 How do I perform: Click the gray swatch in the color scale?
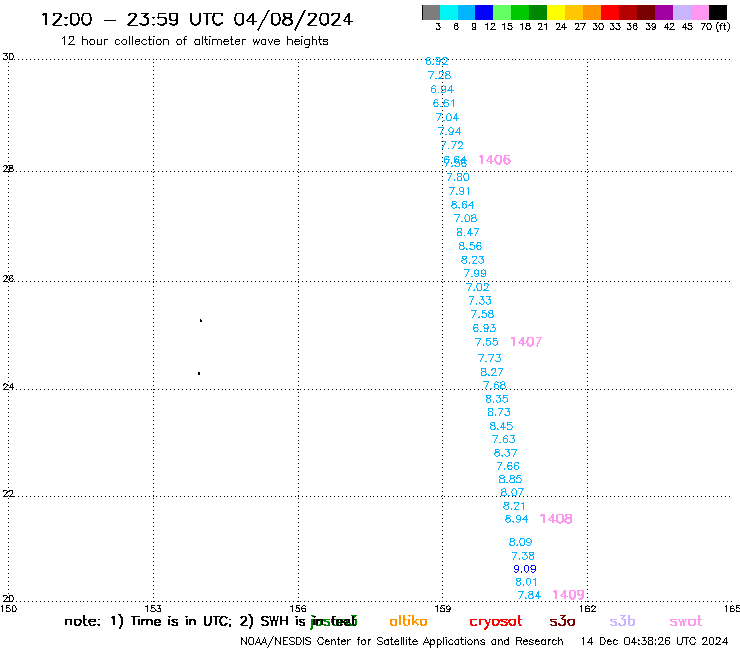[431, 12]
